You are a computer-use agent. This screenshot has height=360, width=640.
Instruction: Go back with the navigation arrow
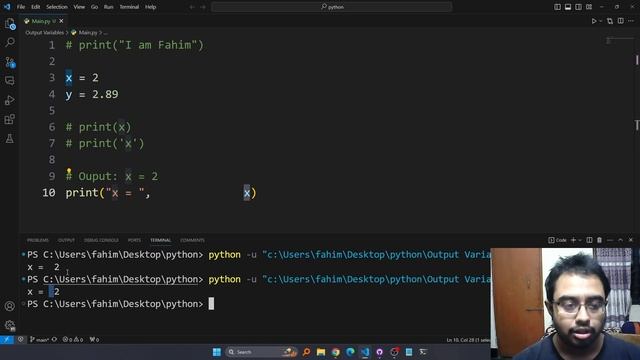pyautogui.click(x=192, y=7)
